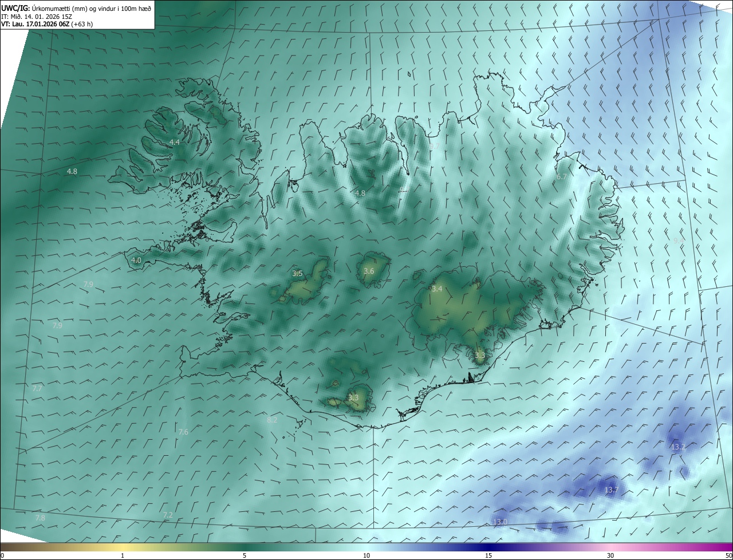Click the 1 tick on the colour scale
The image size is (733, 560).
[x=123, y=555]
